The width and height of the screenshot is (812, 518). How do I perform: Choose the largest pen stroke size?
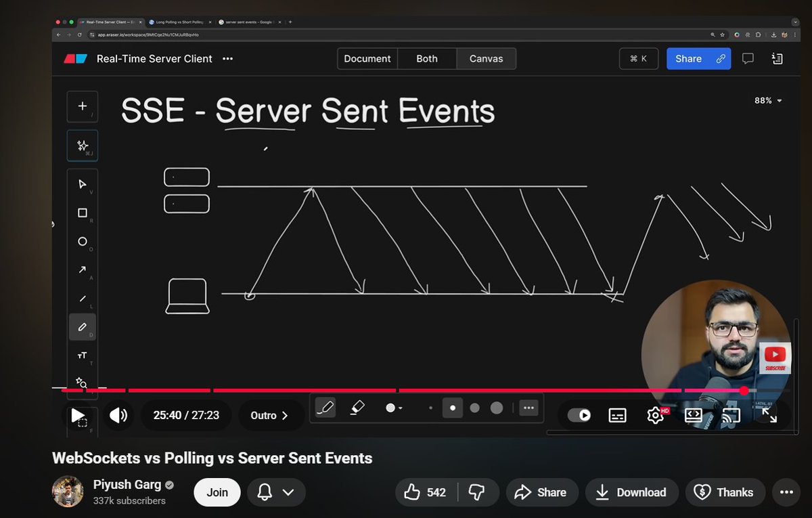(x=497, y=408)
